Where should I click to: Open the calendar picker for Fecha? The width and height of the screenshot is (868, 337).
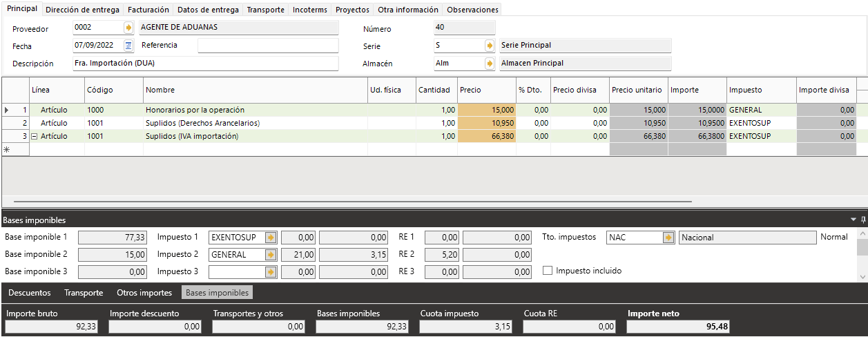click(128, 46)
